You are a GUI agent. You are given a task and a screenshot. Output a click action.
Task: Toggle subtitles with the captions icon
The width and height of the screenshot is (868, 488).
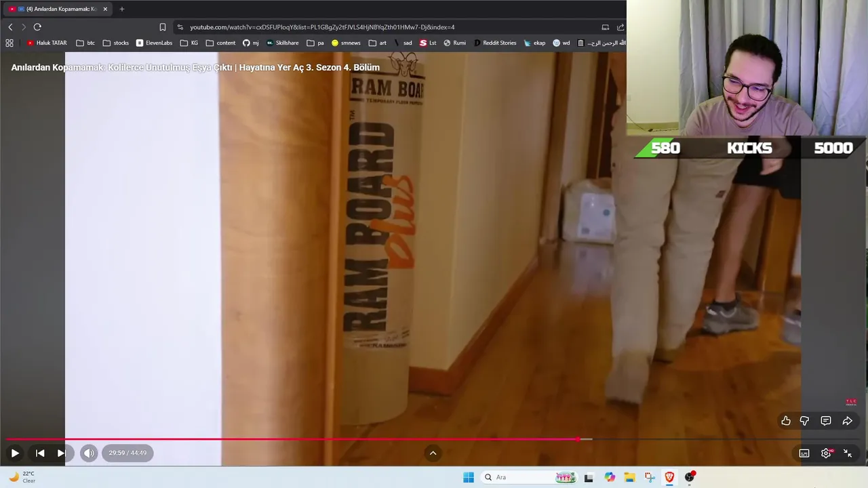coord(804,453)
